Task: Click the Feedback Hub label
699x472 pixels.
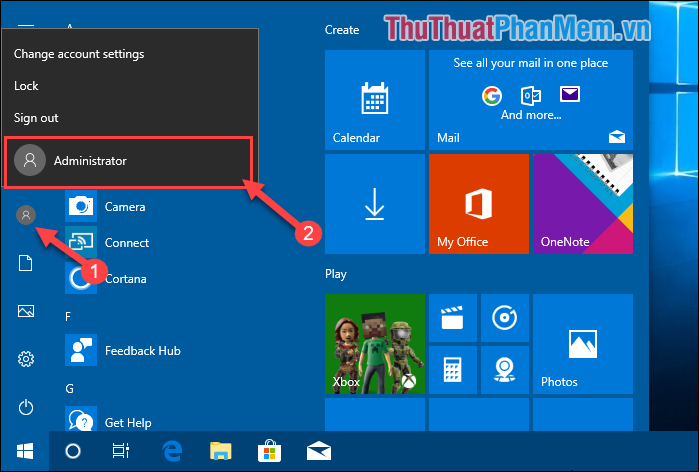Action: (143, 351)
